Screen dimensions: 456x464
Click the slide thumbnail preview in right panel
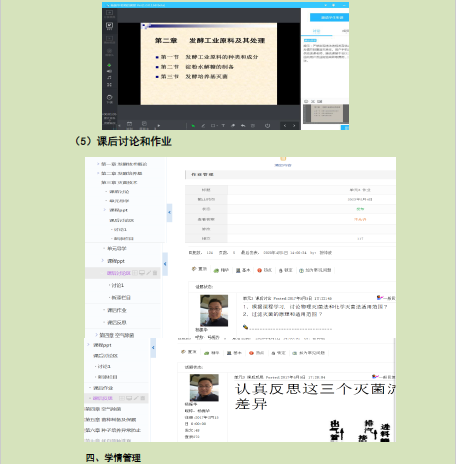325,114
